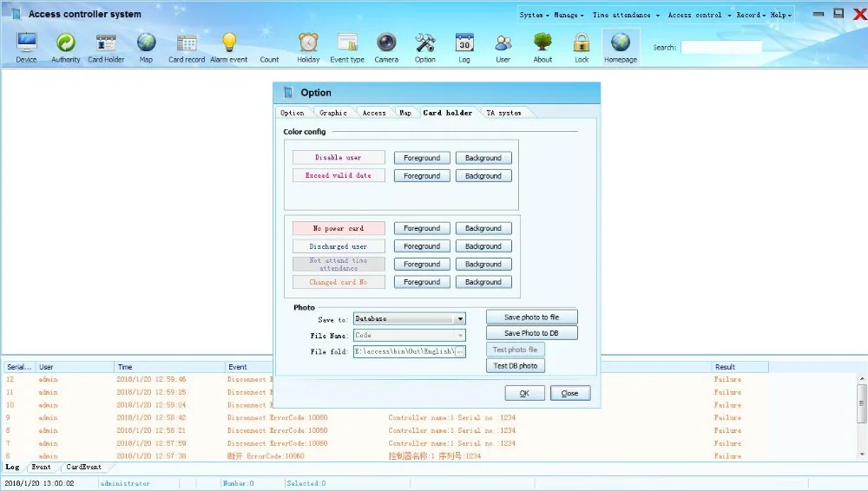Set Foreground for No power card

coord(422,228)
